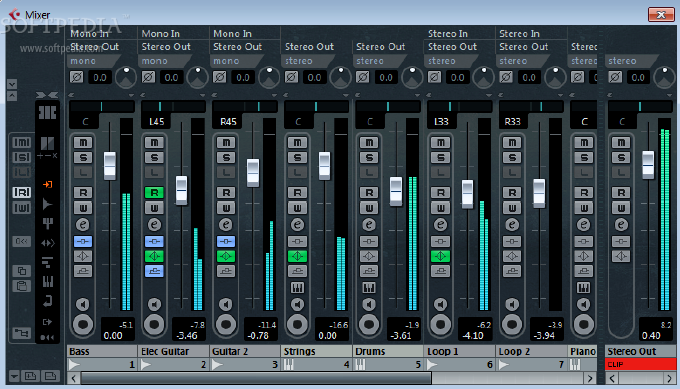The height and width of the screenshot is (389, 680).
Task: Disable read automation on Elec Guitar
Action: click(154, 193)
